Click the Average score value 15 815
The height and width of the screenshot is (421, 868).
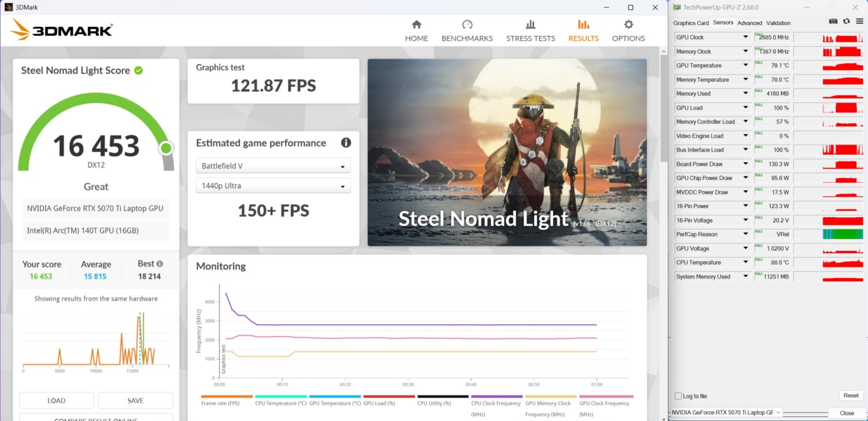[x=95, y=276]
